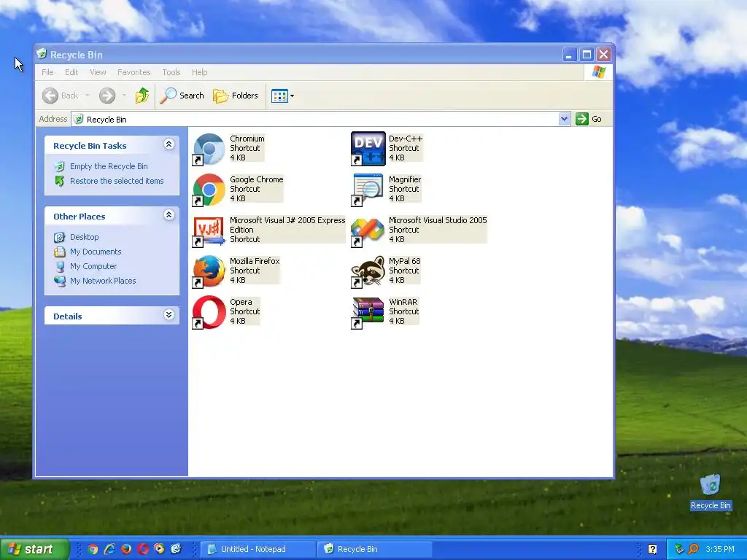
Task: Collapse the Recycle Bin Tasks panel
Action: coord(169,144)
